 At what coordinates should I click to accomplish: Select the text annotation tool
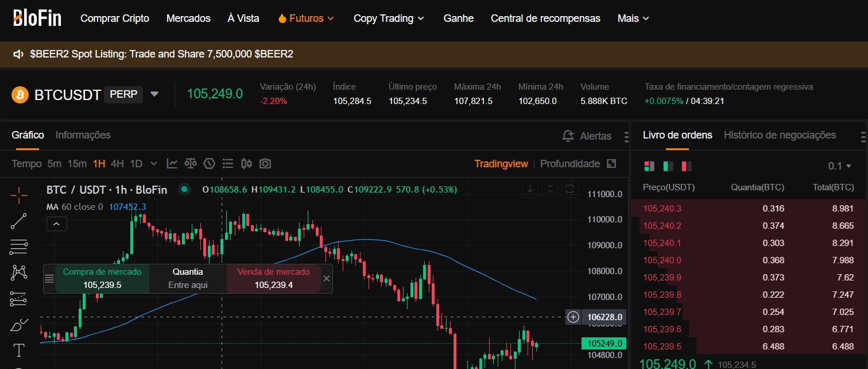pyautogui.click(x=19, y=350)
